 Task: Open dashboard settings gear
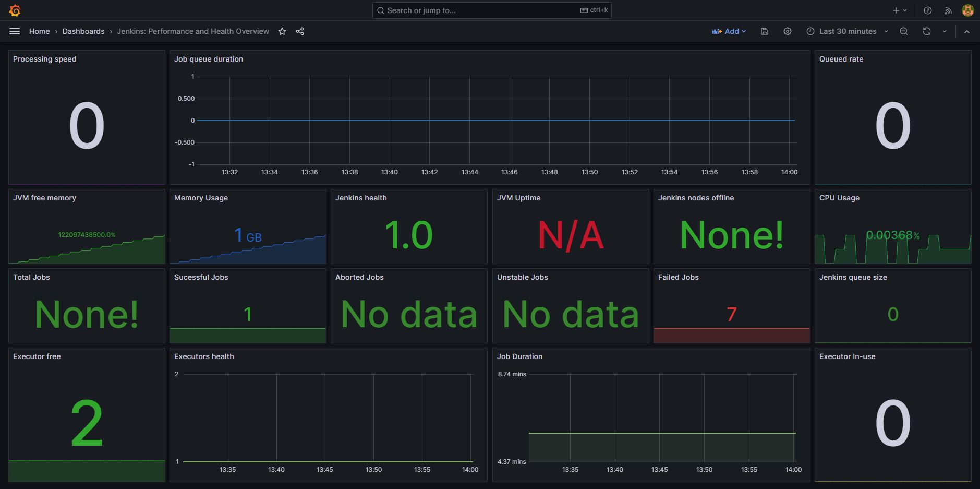coord(788,31)
